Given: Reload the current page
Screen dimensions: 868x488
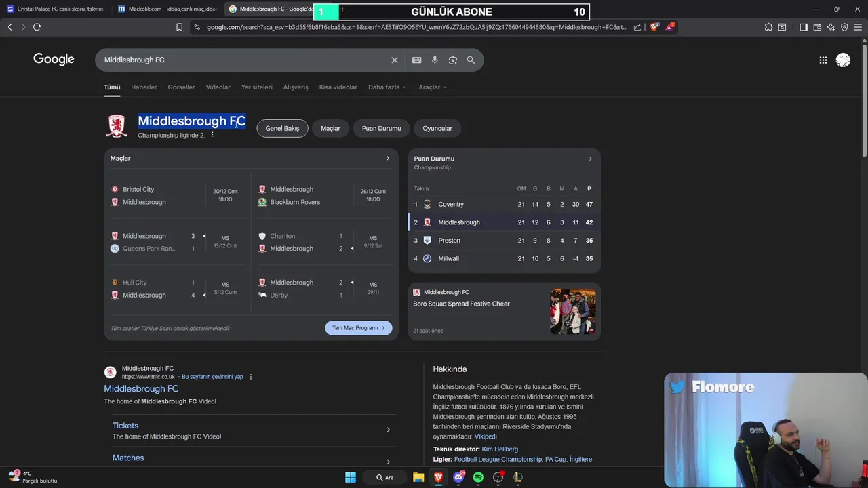Looking at the screenshot, I should [x=37, y=27].
